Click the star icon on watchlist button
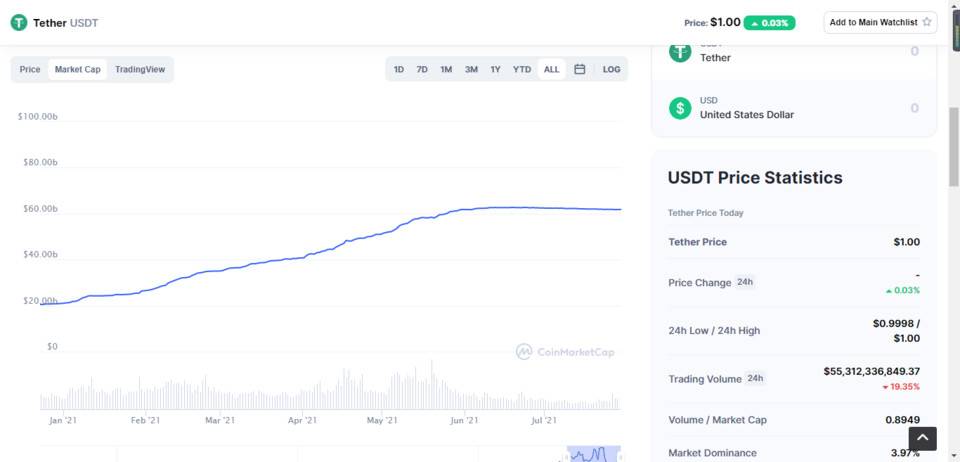The width and height of the screenshot is (960, 462). (x=927, y=22)
